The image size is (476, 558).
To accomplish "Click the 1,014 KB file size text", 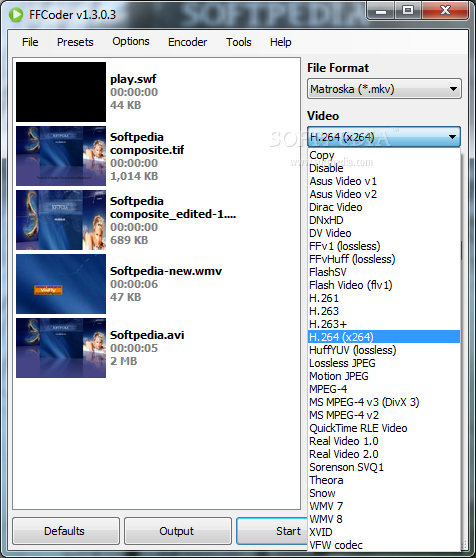I will point(134,176).
